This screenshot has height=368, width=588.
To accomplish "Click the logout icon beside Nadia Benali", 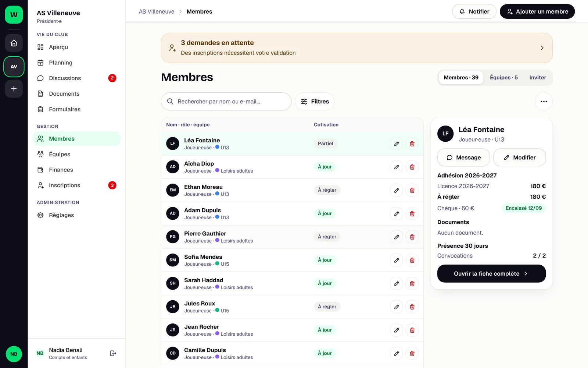I will point(113,353).
